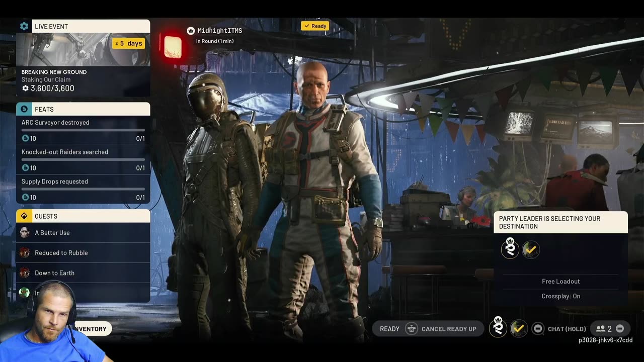Select the ARC Surveyor destroyed feat

[x=83, y=130]
